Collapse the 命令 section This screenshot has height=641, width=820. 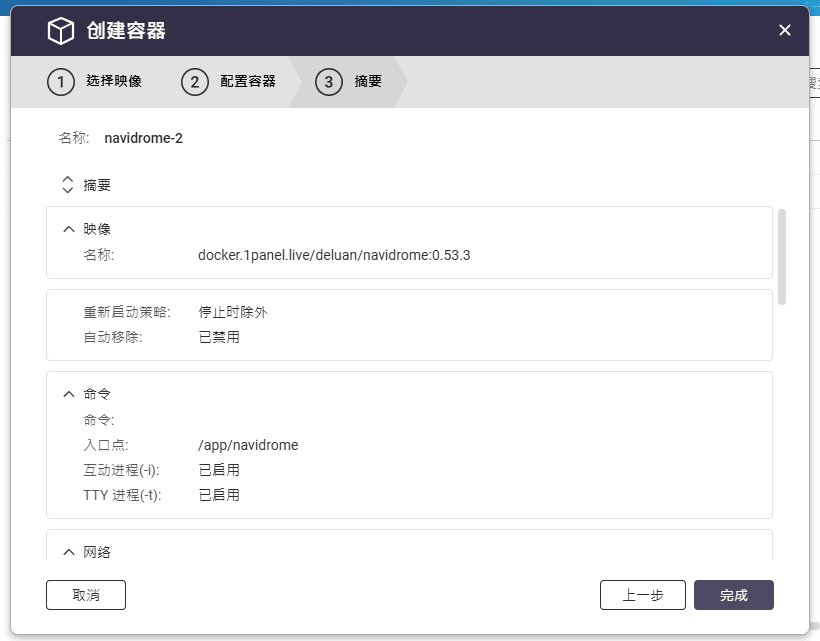[x=69, y=394]
